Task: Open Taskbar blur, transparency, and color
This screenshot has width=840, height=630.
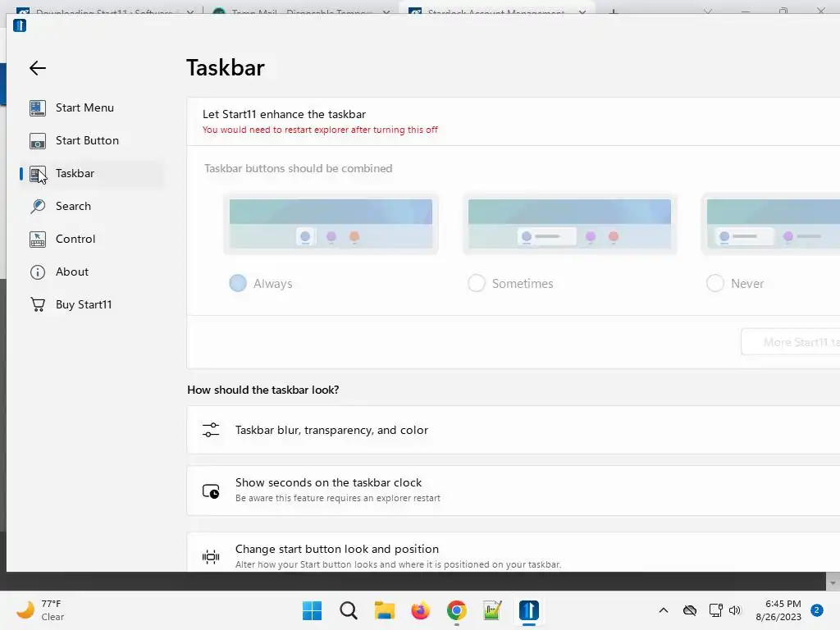Action: (514, 430)
